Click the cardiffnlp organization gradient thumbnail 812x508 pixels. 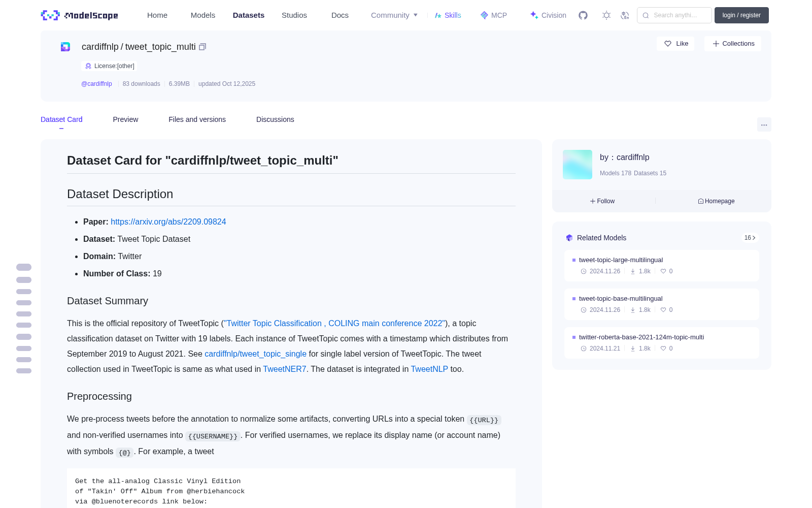pyautogui.click(x=578, y=165)
